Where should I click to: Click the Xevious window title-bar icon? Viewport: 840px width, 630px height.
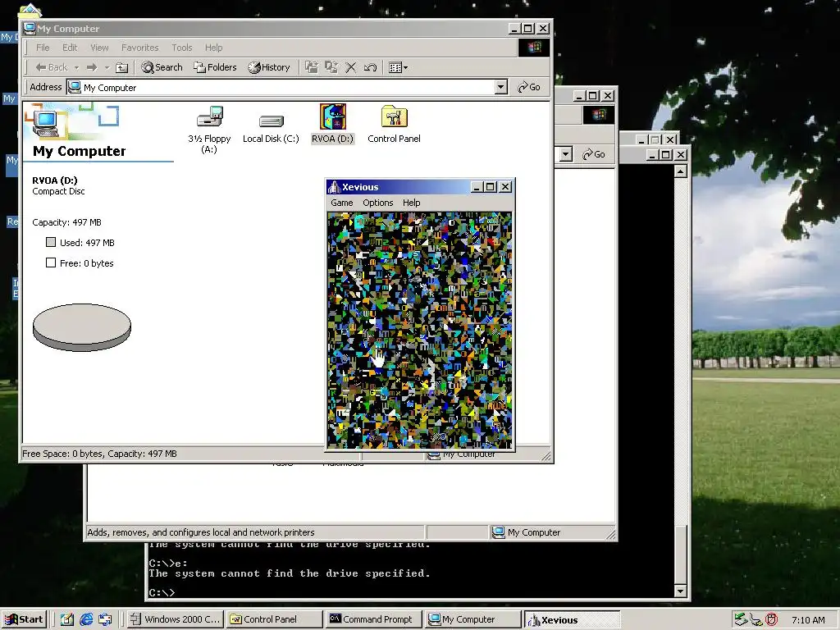[x=335, y=187]
